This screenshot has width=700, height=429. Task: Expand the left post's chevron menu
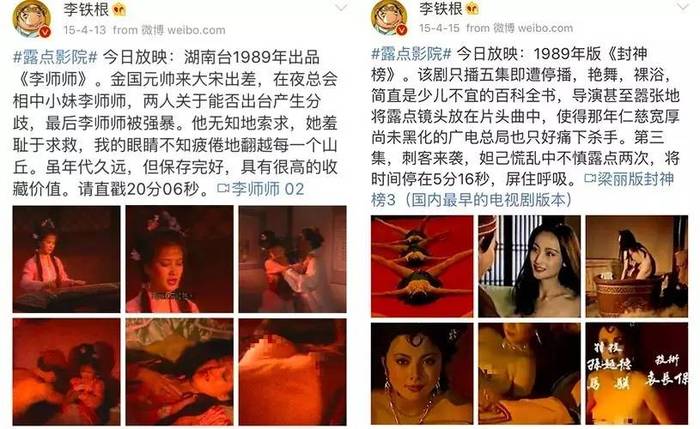342,7
